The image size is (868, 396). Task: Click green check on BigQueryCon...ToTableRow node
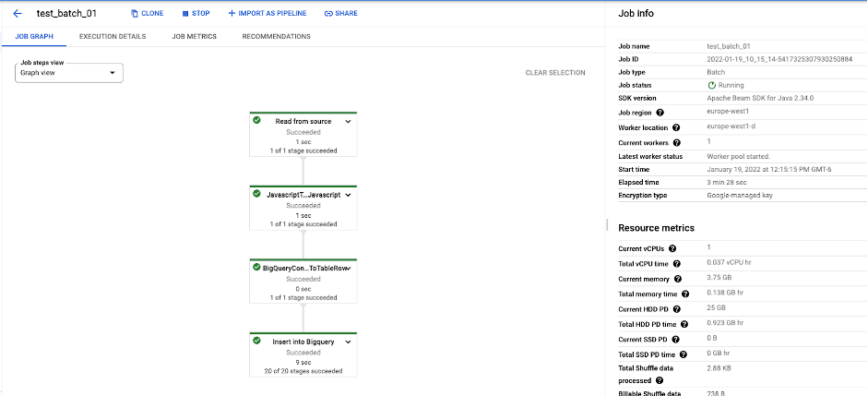pyautogui.click(x=256, y=267)
